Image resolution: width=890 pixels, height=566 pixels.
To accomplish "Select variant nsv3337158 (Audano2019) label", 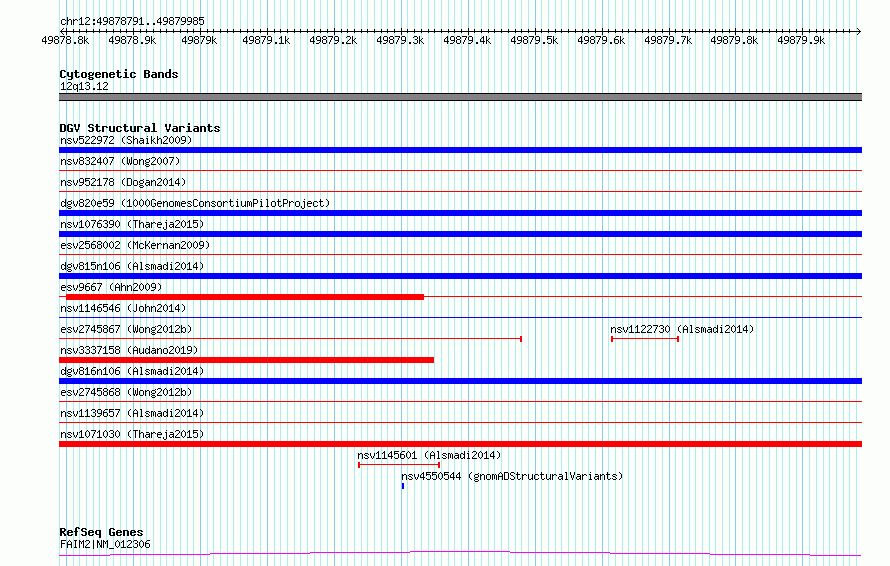I will coord(129,350).
